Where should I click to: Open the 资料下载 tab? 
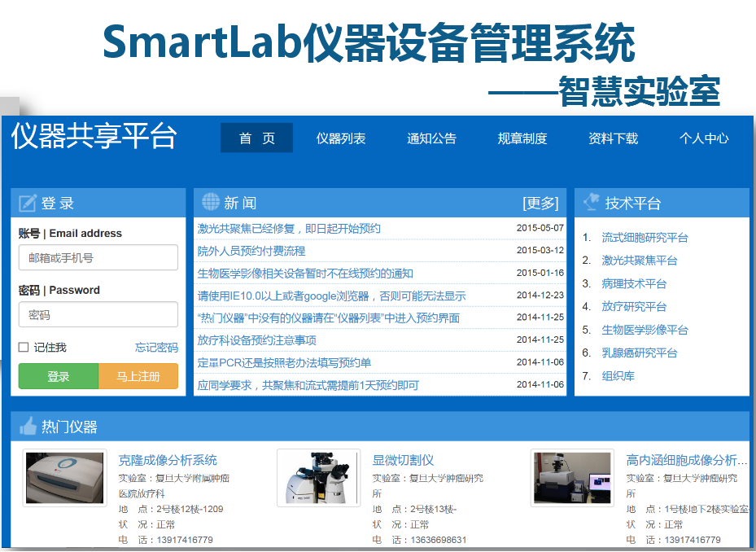614,138
